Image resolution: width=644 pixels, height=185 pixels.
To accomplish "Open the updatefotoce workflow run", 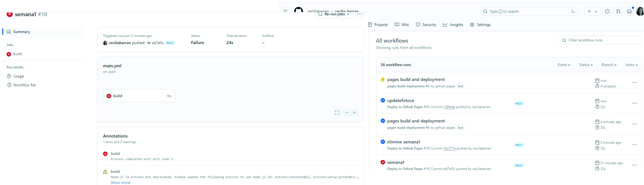I will [x=401, y=100].
